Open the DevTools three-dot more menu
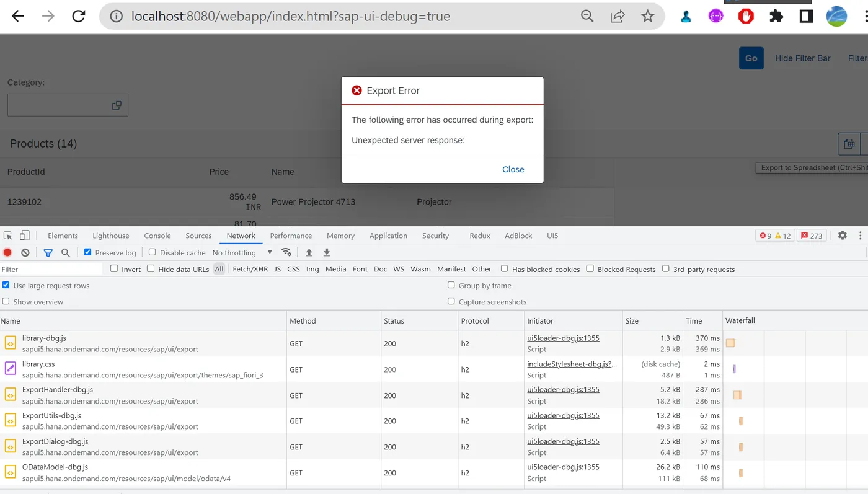This screenshot has height=494, width=868. (860, 236)
